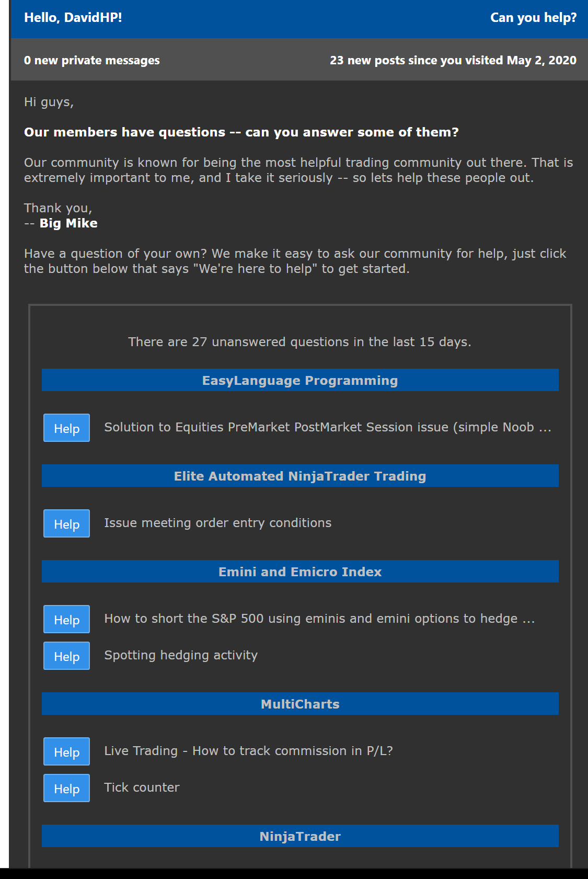Open the Tick counter thread
Image resolution: width=588 pixels, height=879 pixels.
[x=142, y=787]
